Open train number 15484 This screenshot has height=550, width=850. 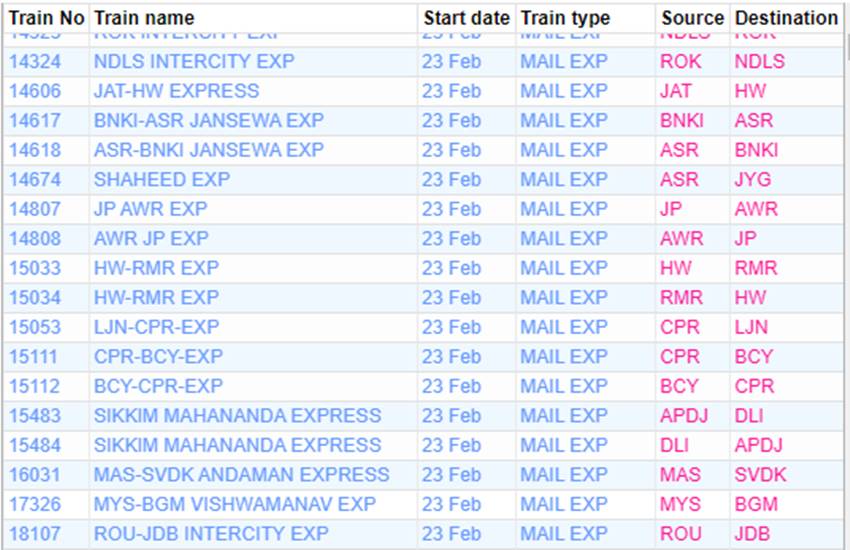[x=35, y=445]
